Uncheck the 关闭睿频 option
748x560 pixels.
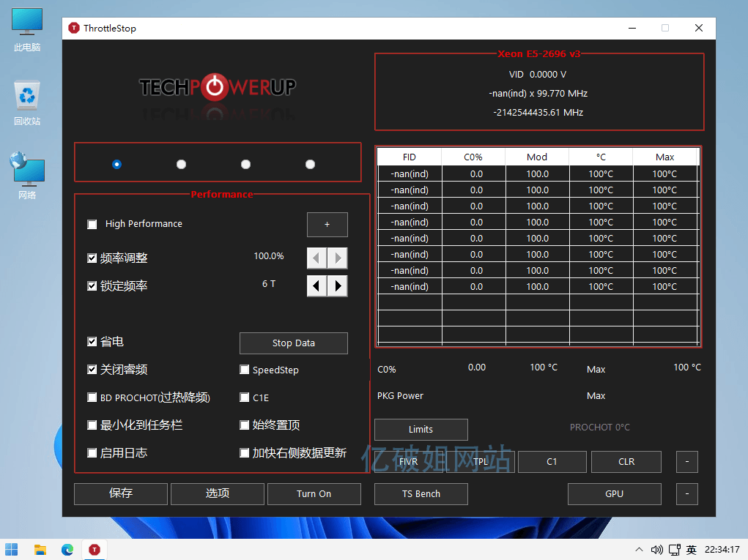coord(92,370)
